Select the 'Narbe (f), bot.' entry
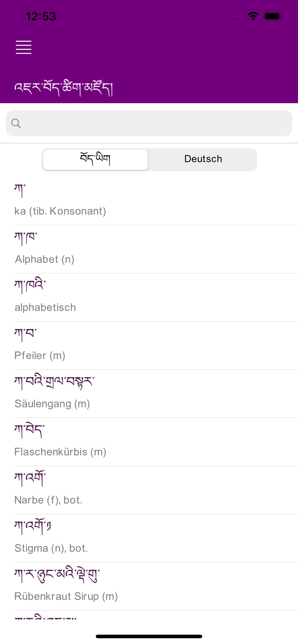Screen dimensions: 298x644 [x=149, y=490]
